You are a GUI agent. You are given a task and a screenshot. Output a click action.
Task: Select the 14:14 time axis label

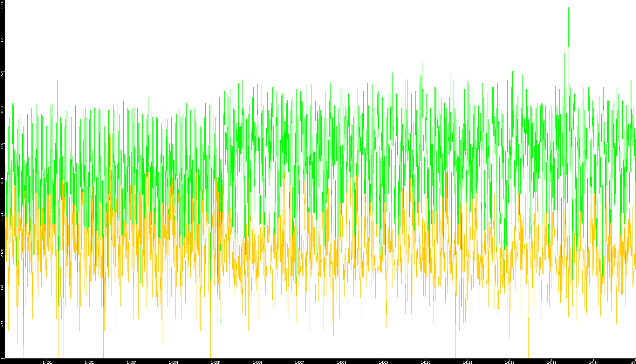594,362
